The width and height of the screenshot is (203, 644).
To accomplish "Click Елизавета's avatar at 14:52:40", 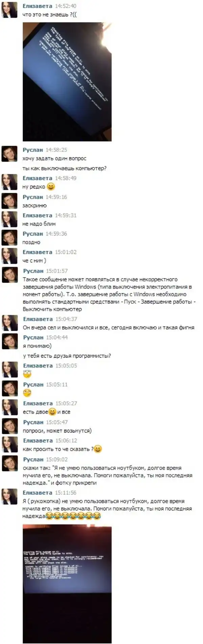I will click(x=9, y=10).
